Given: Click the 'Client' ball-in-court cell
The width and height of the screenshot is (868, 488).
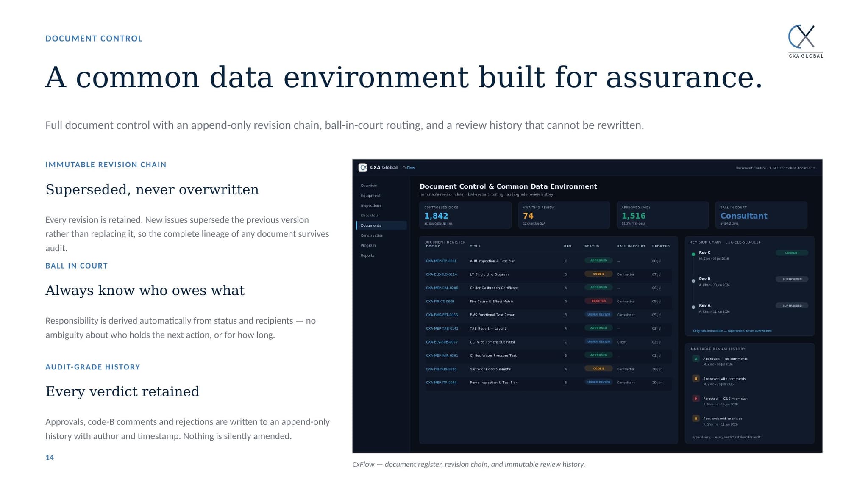Looking at the screenshot, I should (x=621, y=342).
